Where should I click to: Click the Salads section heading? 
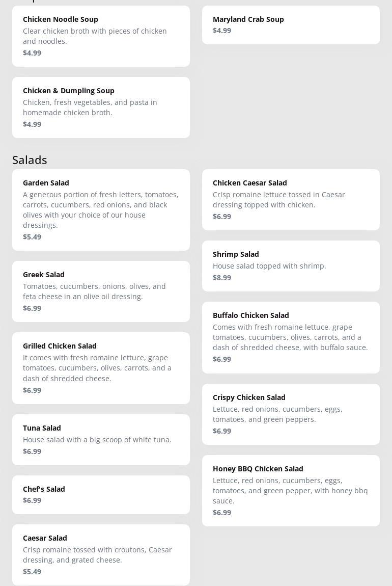tap(30, 160)
